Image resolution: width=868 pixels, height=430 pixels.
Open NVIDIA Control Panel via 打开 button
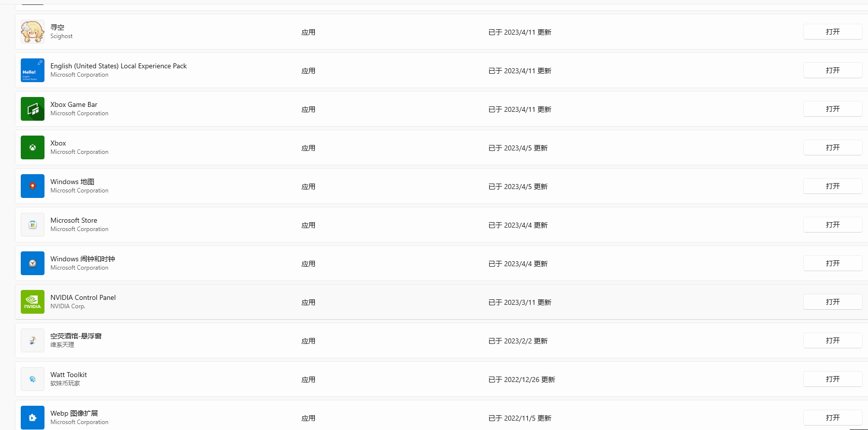tap(832, 301)
